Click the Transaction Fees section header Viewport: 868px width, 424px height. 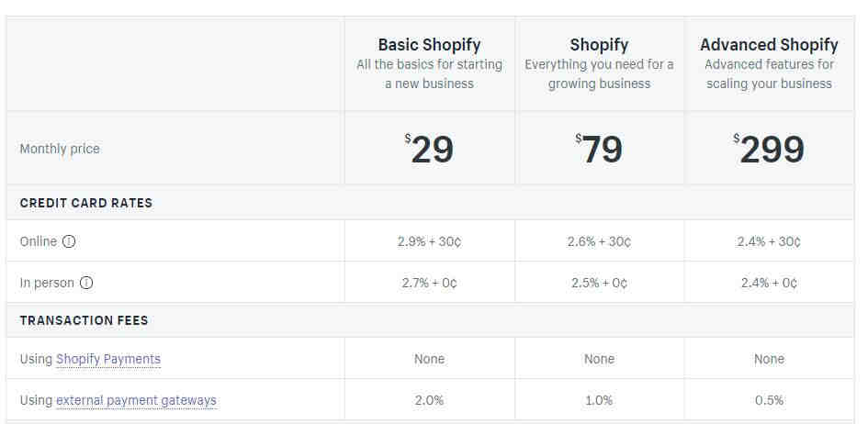[x=84, y=320]
